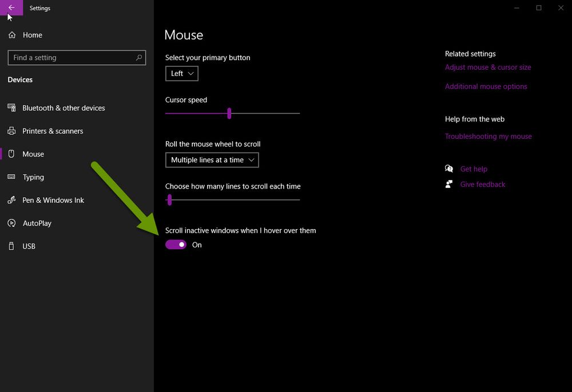Open the primary button dropdown showing Left
Image resolution: width=572 pixels, height=392 pixels.
pyautogui.click(x=181, y=73)
